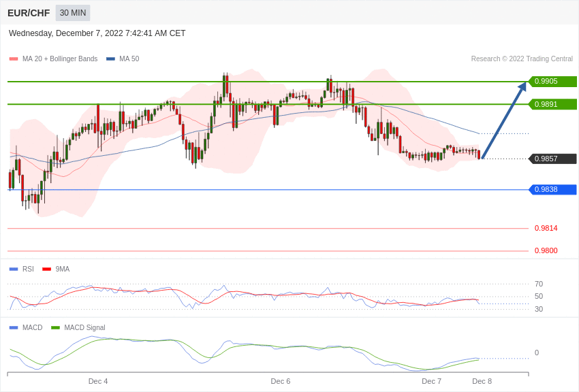579x392 pixels.
Task: Click the Dec 6 date axis label
Action: pos(281,381)
